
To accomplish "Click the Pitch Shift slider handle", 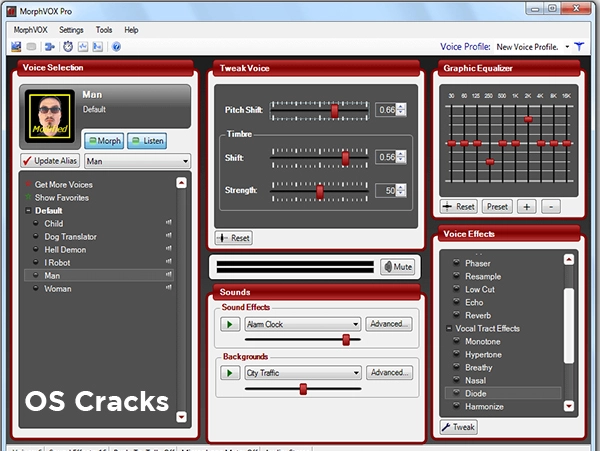I will pyautogui.click(x=334, y=111).
